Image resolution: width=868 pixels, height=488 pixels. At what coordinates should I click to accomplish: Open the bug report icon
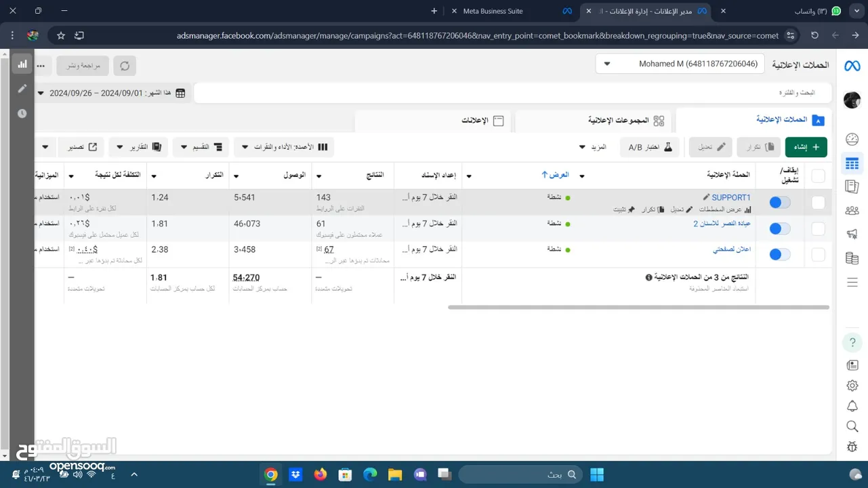point(852,447)
